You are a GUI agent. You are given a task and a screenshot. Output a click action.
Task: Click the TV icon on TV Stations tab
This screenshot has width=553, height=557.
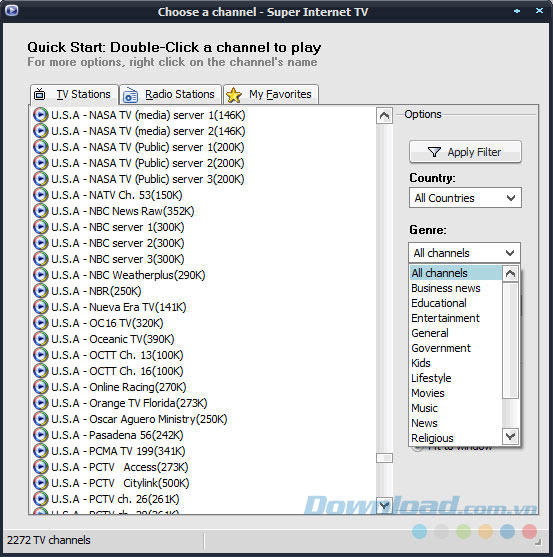[39, 94]
